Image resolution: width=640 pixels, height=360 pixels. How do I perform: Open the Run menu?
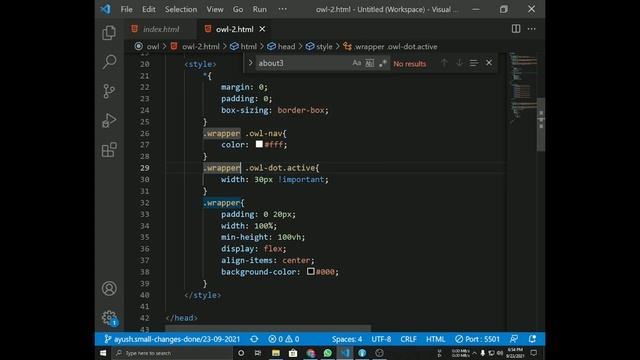point(260,9)
